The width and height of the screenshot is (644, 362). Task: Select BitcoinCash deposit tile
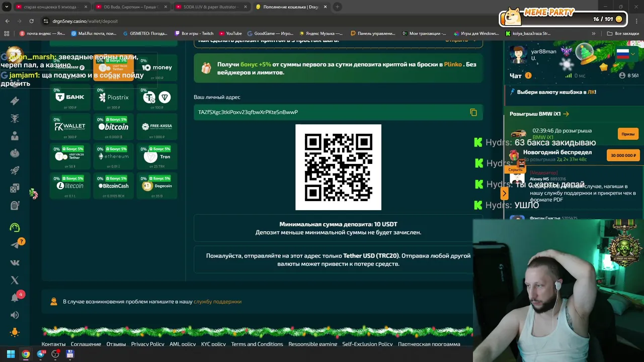[x=114, y=186]
